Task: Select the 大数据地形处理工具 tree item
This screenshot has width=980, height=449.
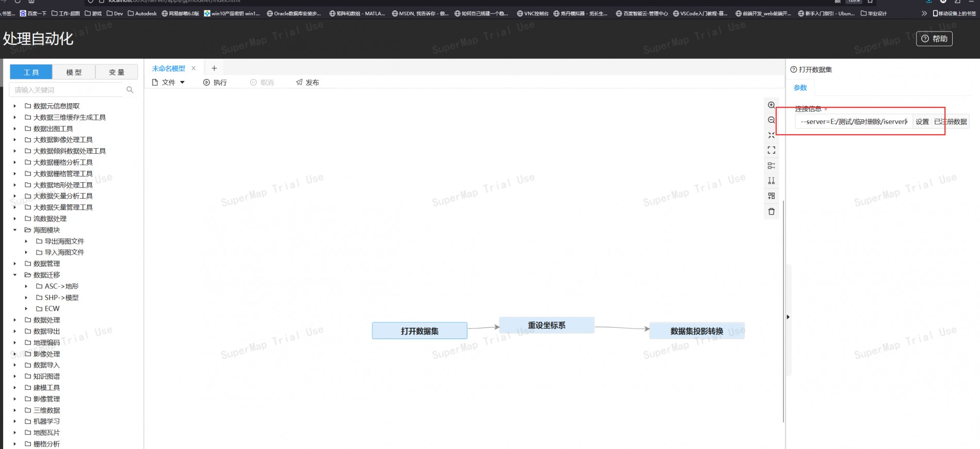Action: click(63, 185)
